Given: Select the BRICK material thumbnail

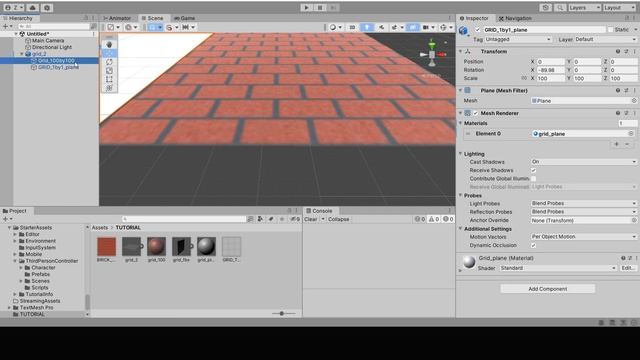Looking at the screenshot, I should point(107,247).
